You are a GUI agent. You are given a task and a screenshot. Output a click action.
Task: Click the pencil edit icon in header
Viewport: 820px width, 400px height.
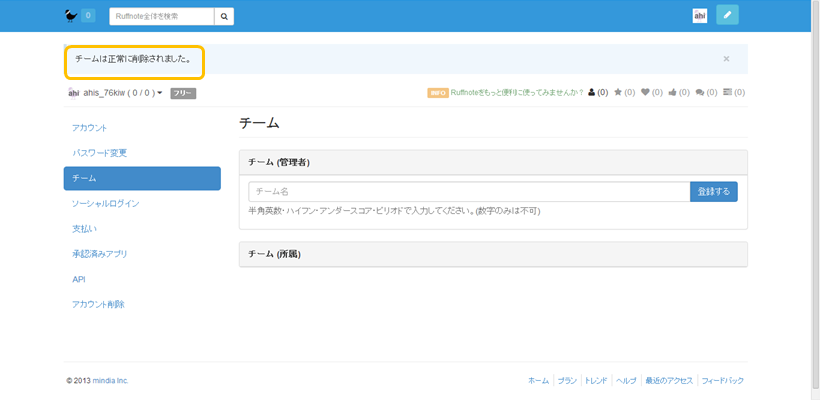[x=728, y=15]
